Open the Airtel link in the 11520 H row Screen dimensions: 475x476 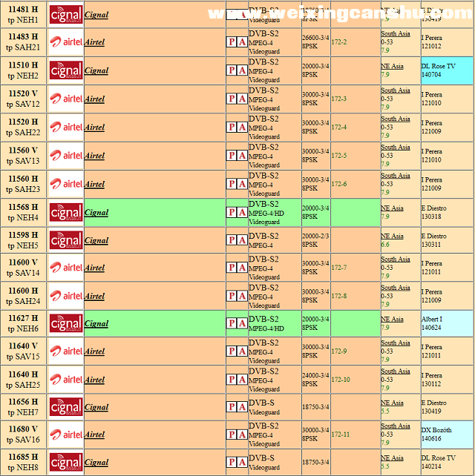point(94,128)
